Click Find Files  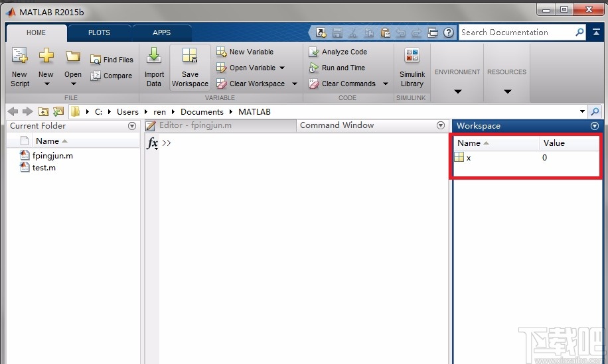(112, 60)
